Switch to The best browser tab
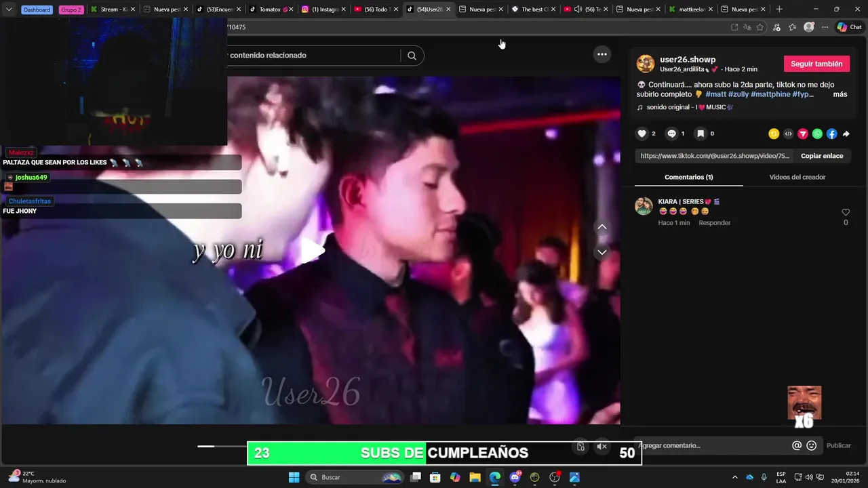This screenshot has height=488, width=868. 532,9
